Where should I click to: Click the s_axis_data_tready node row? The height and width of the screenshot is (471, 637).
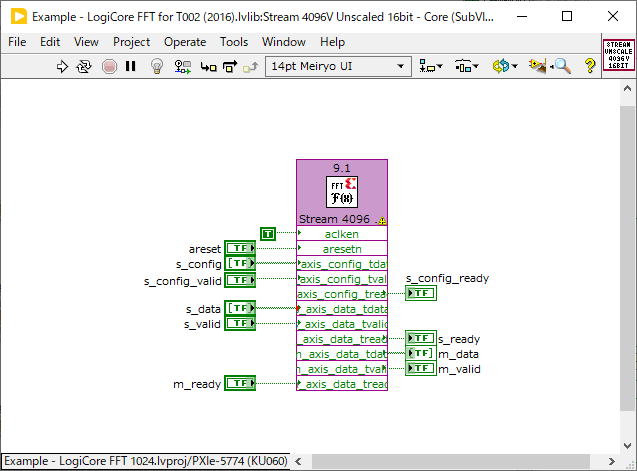[342, 339]
